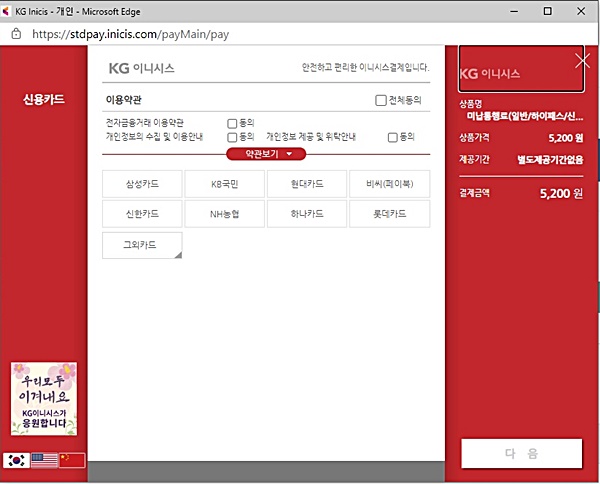Close the payment panel with the X icon

[x=582, y=61]
